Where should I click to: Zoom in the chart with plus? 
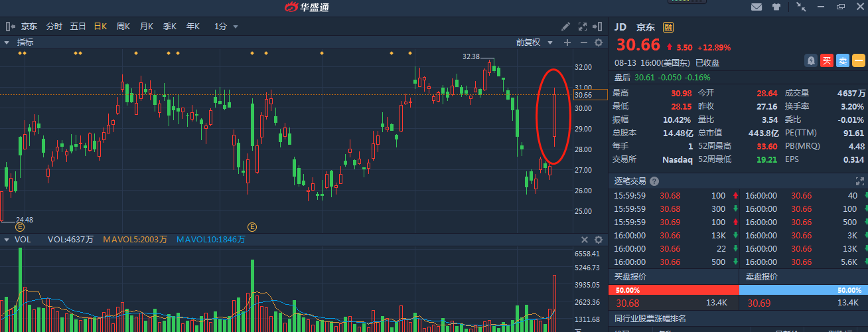pyautogui.click(x=567, y=42)
